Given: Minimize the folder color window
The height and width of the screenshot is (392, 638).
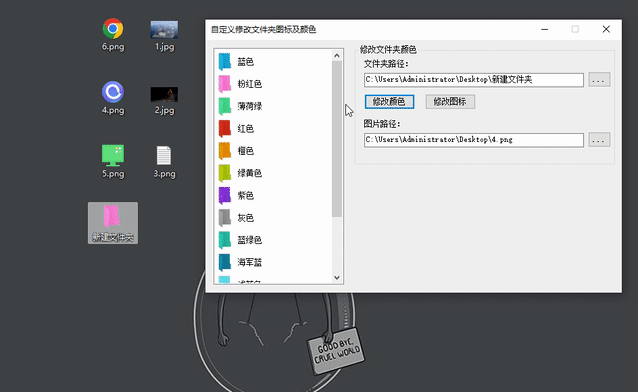Looking at the screenshot, I should (x=544, y=29).
